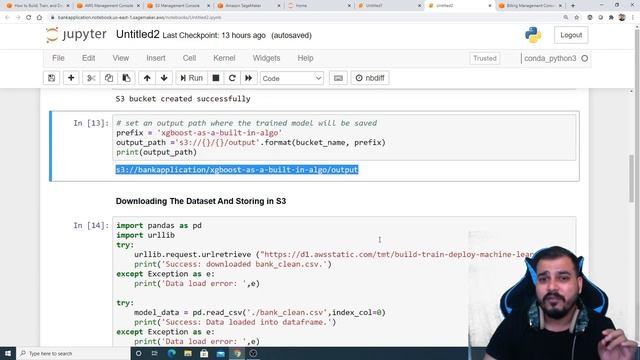Copy selected cells icon
Viewport: 640px width, 360px height.
[109, 78]
